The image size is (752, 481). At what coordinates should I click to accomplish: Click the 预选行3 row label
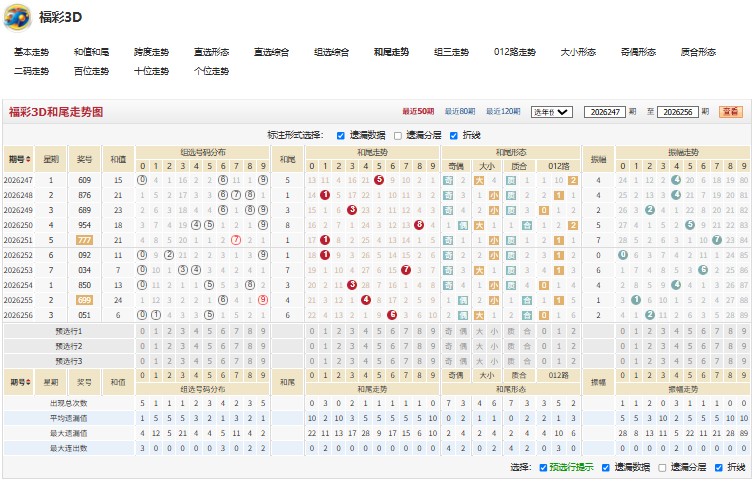69,361
